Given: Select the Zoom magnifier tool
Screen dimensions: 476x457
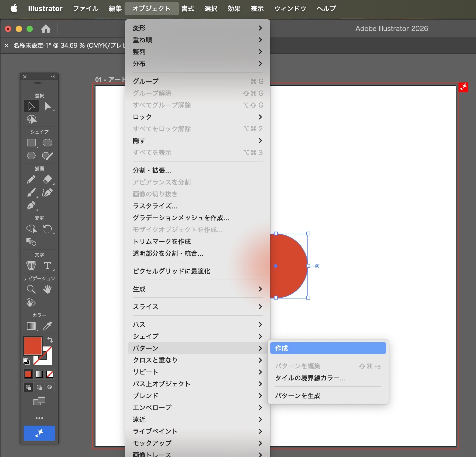Looking at the screenshot, I should point(31,289).
